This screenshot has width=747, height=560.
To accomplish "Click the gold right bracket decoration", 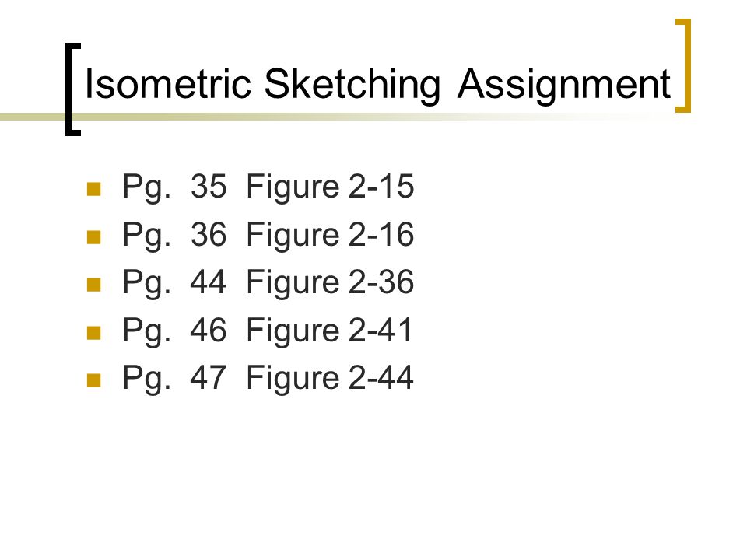I will [683, 65].
